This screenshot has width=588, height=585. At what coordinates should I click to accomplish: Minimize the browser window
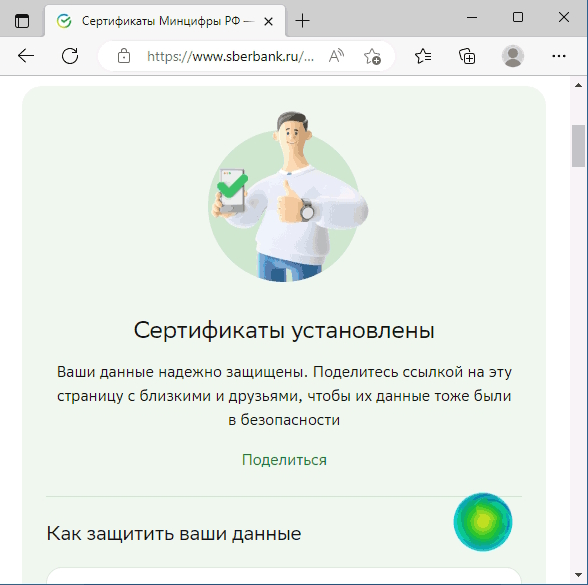(472, 17)
